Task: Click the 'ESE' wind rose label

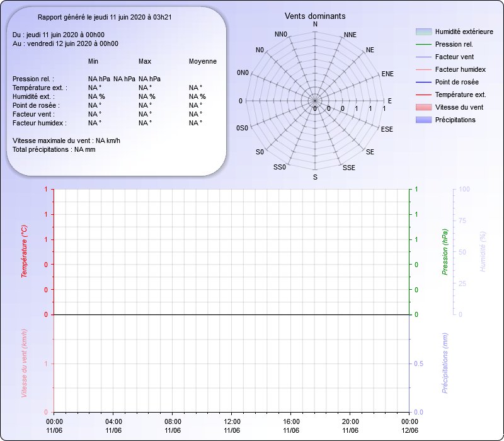Action: (x=387, y=129)
